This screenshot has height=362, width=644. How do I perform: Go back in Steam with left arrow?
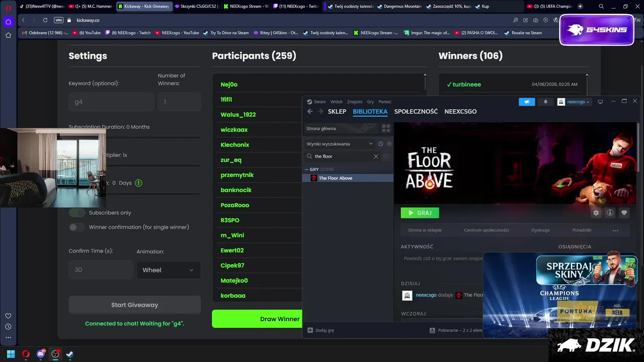point(310,112)
